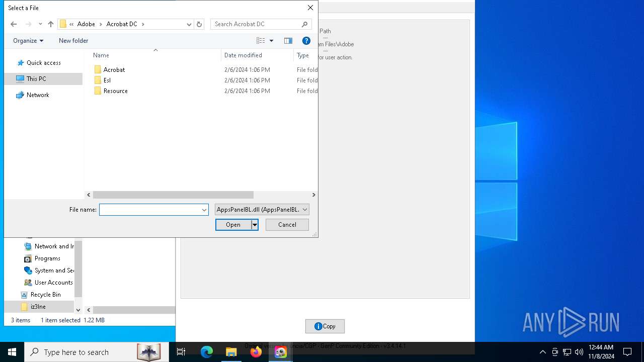Viewport: 644px width, 362px height.
Task: Click the address bar folder icon
Action: pos(63,24)
